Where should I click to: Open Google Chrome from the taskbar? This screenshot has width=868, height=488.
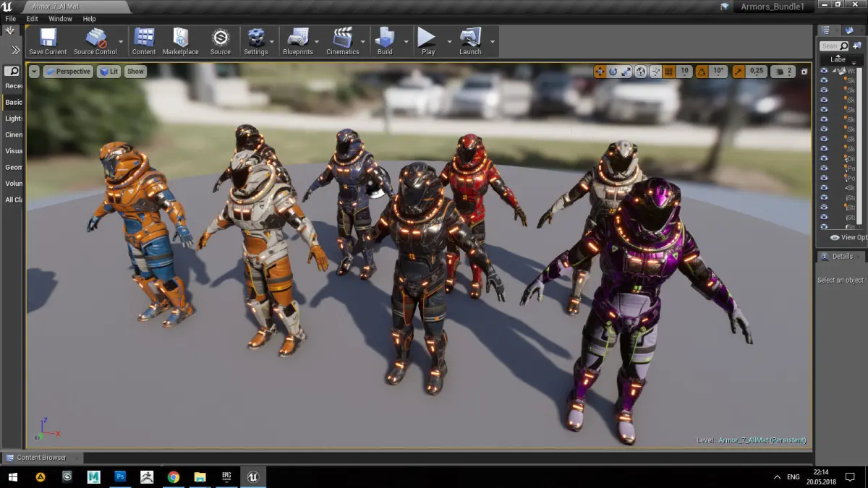point(174,477)
